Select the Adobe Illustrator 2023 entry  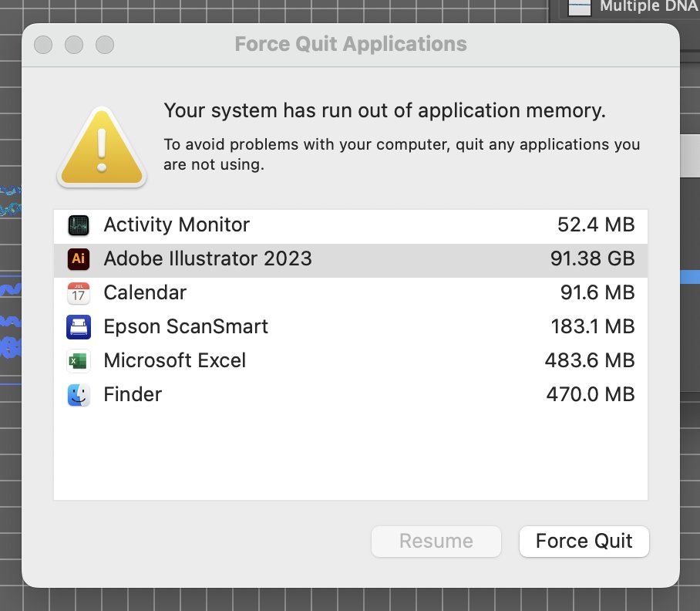click(x=351, y=259)
